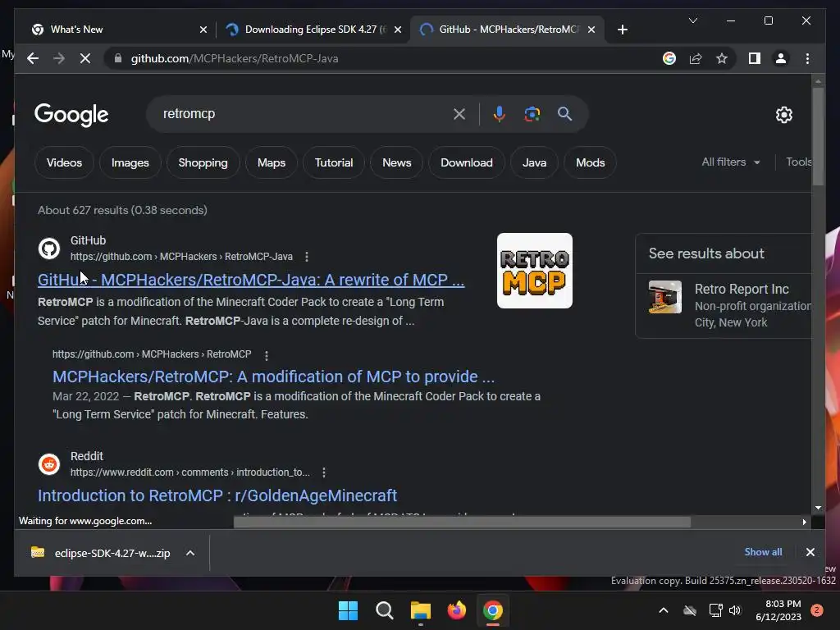Filter results by Shopping
This screenshot has height=630, width=840.
click(203, 162)
